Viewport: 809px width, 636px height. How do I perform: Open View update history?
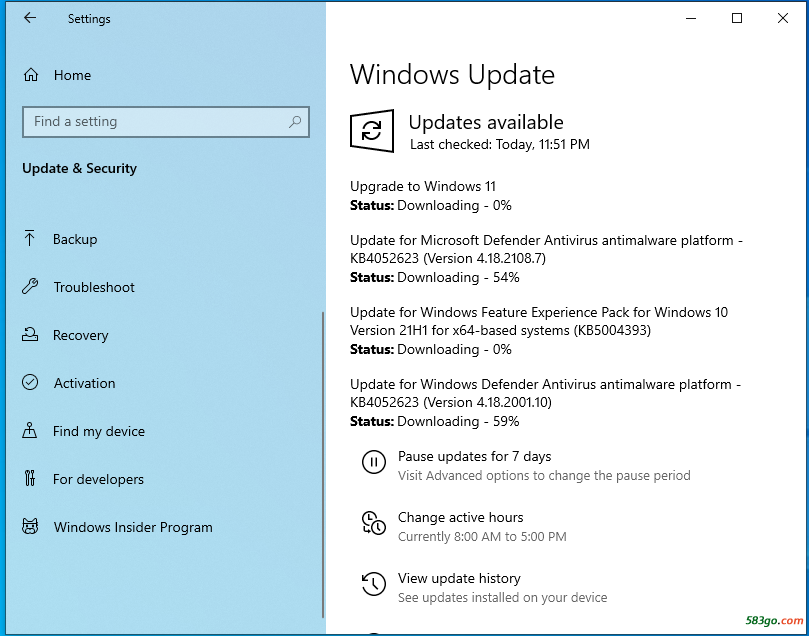pyautogui.click(x=459, y=578)
